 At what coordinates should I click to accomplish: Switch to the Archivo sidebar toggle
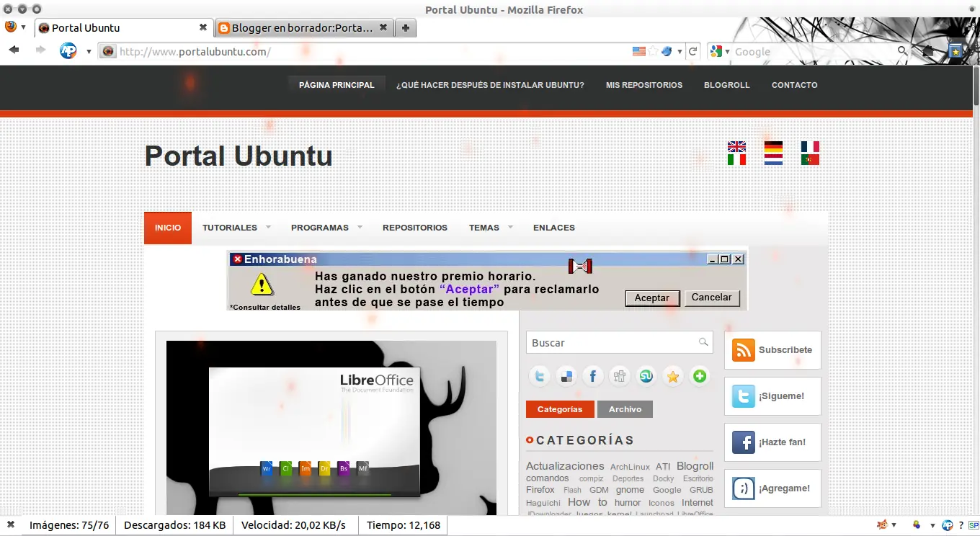pyautogui.click(x=624, y=409)
